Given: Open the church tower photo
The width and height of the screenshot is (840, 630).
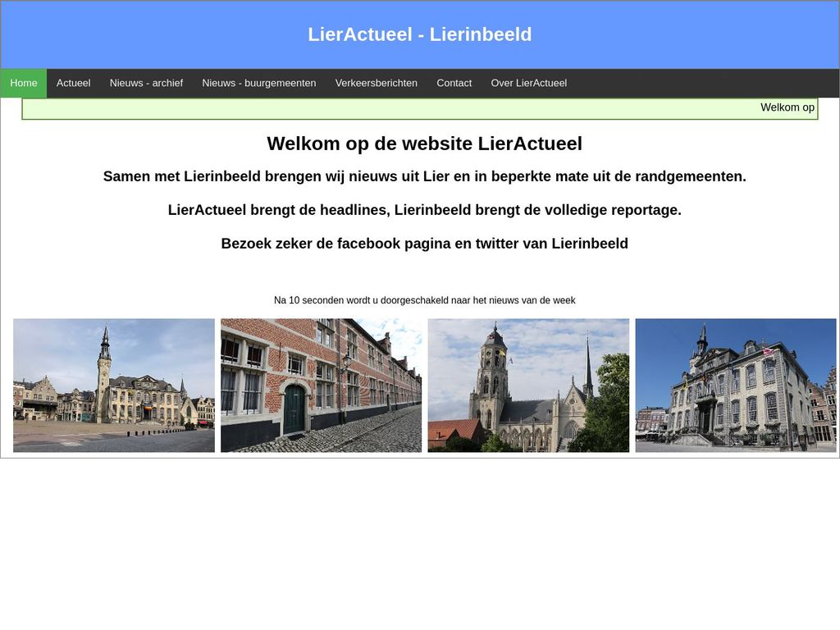Looking at the screenshot, I should [529, 386].
